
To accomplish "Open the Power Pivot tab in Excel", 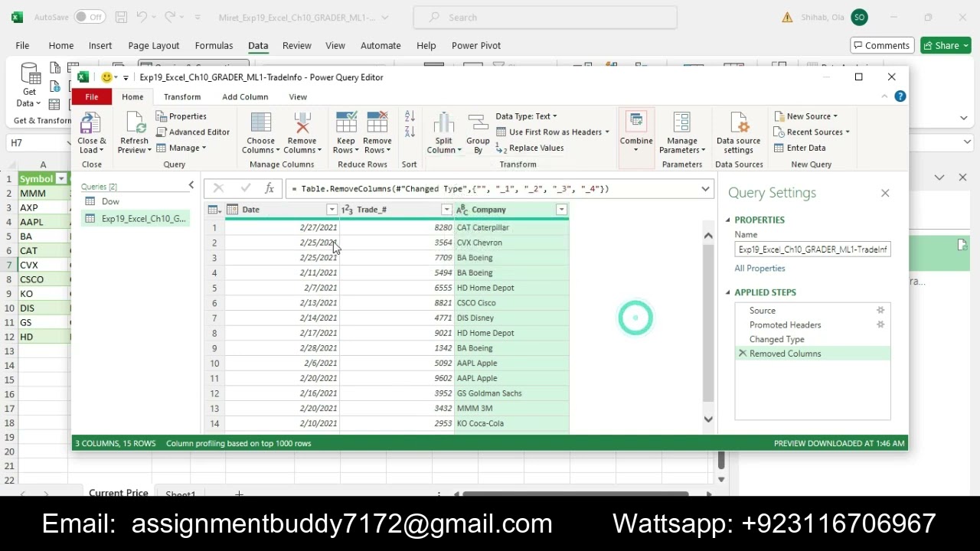I will 476,46.
